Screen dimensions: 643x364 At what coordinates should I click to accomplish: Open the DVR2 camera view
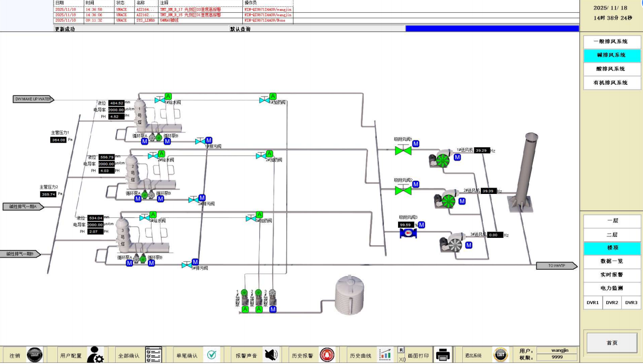coord(612,303)
